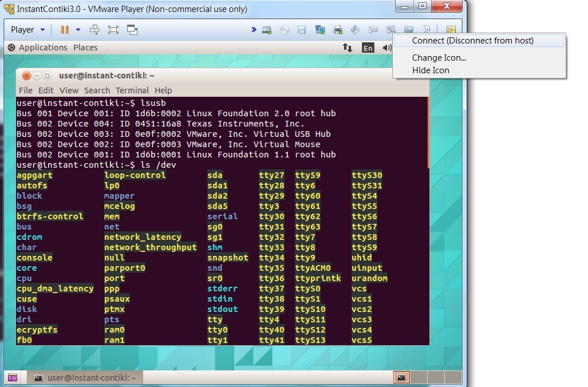Enter VMware full screen mode

coord(113,30)
